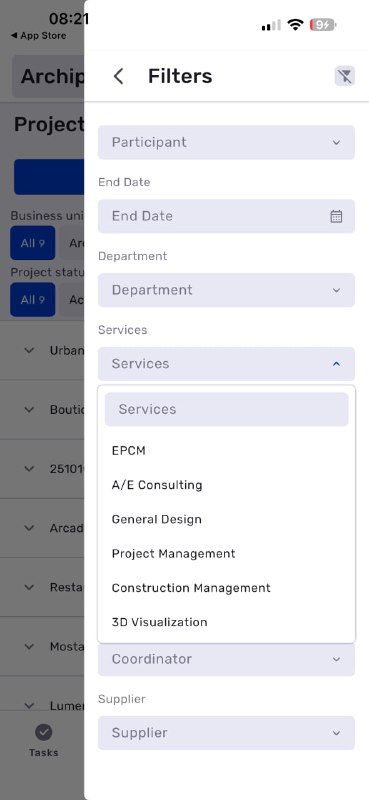Select the General Design option
Screen dimensions: 369x800
coord(157,519)
